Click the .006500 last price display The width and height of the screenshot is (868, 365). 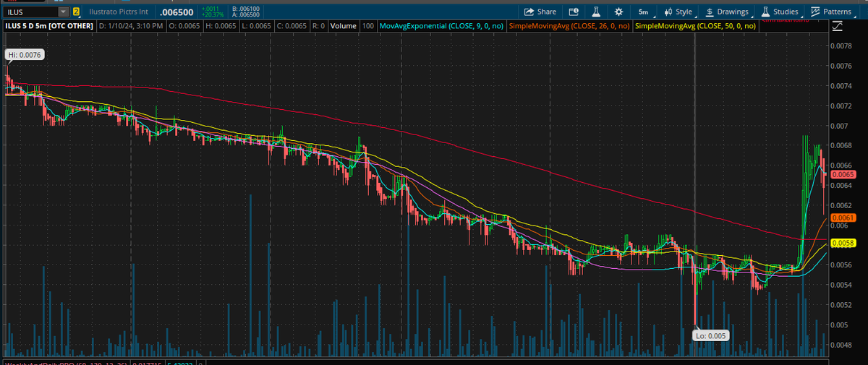pos(178,12)
